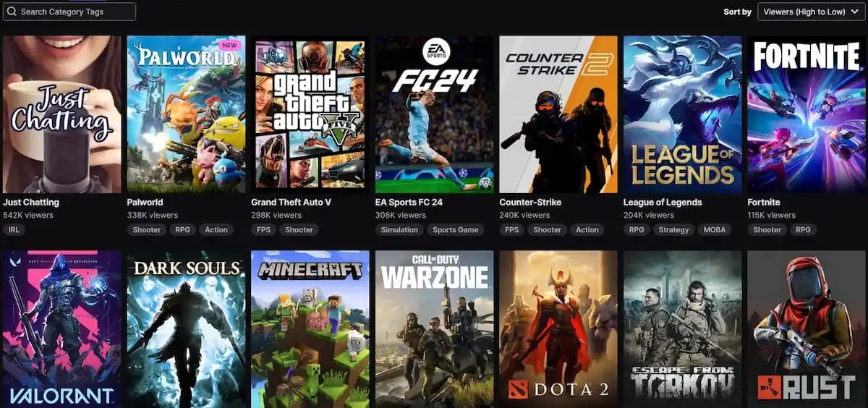Select the Simulation tag under EA Sports FC 24
Viewport: 868px width, 408px height.
coord(399,230)
